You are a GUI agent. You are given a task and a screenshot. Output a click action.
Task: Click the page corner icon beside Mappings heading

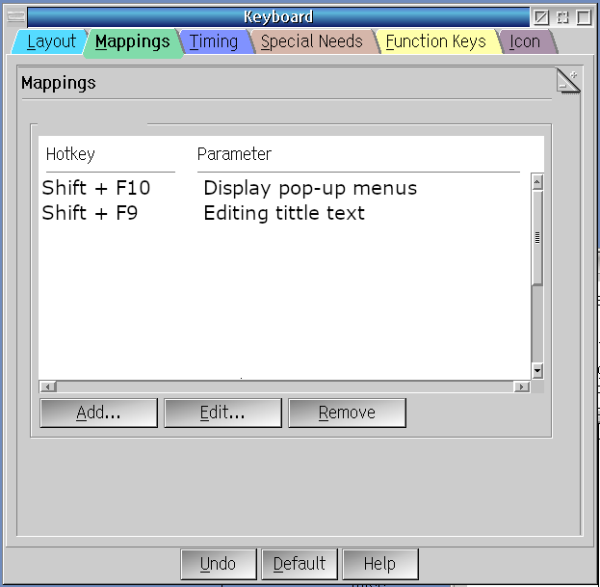[x=568, y=81]
